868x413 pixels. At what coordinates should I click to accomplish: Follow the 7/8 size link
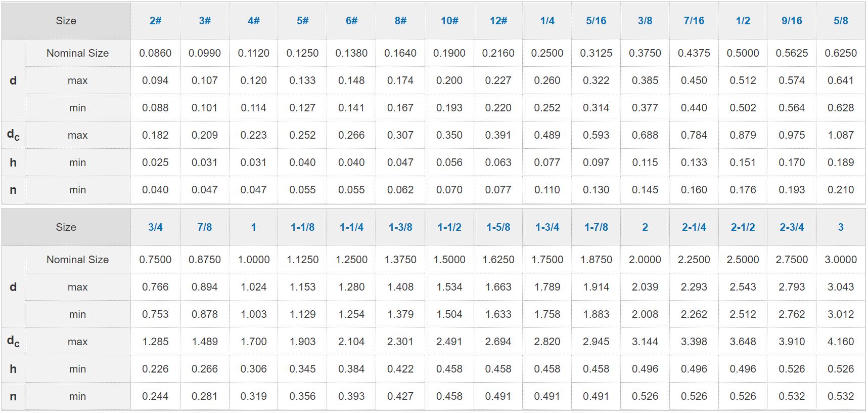click(x=204, y=227)
